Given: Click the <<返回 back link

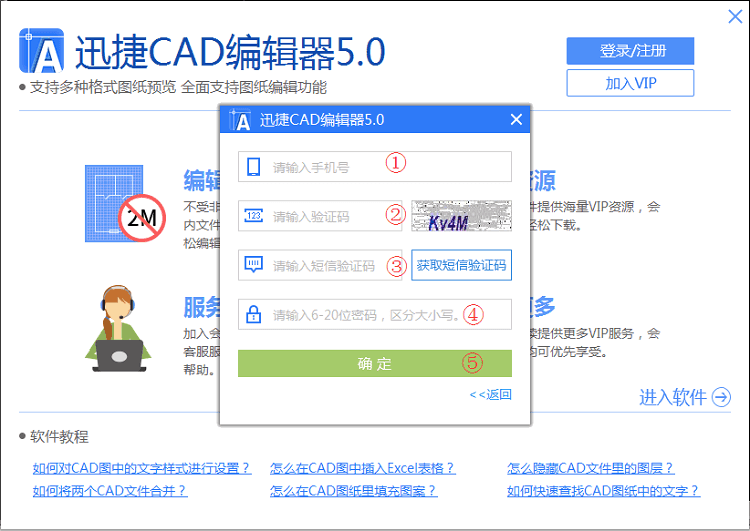Looking at the screenshot, I should click(x=490, y=395).
